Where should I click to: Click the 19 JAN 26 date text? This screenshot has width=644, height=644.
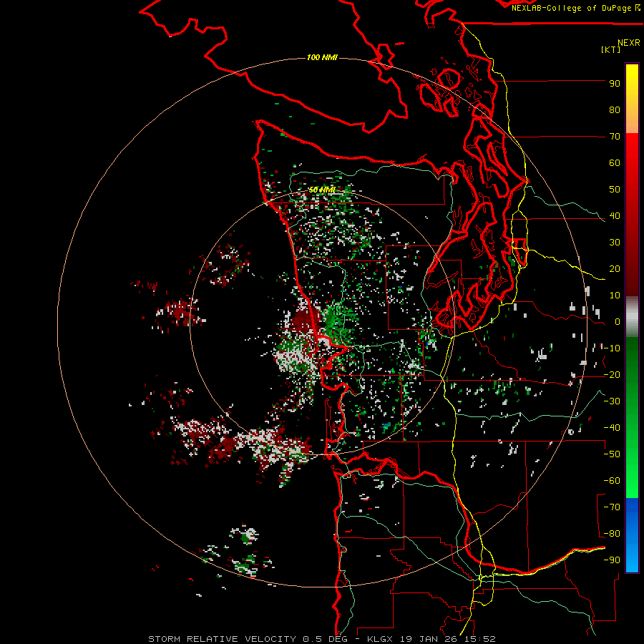(x=428, y=639)
